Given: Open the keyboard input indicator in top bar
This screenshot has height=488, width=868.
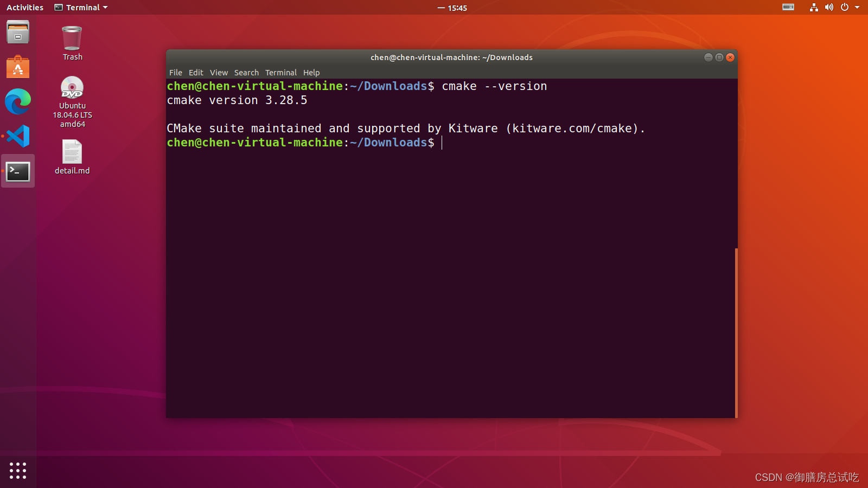Looking at the screenshot, I should [788, 7].
